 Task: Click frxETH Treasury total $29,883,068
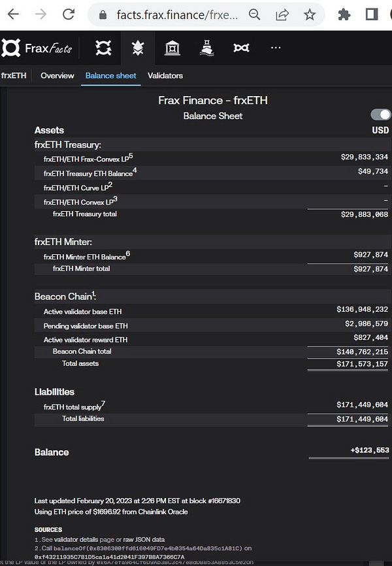pos(364,214)
